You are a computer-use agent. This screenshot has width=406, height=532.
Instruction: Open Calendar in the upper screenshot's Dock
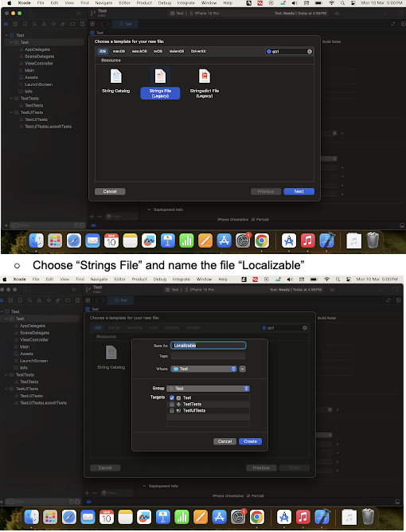(x=111, y=241)
